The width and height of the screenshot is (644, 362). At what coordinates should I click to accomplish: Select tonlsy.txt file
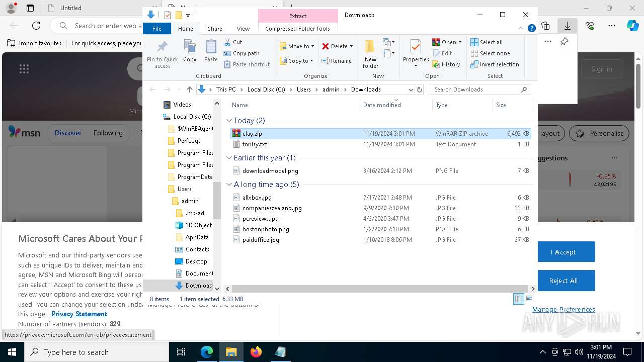380,144
